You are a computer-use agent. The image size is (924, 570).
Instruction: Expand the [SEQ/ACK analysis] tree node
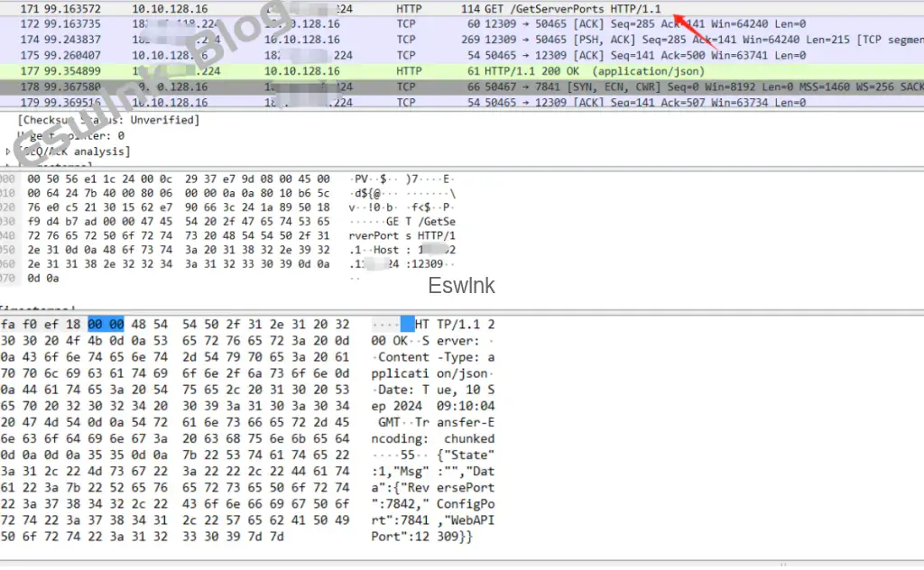8,152
